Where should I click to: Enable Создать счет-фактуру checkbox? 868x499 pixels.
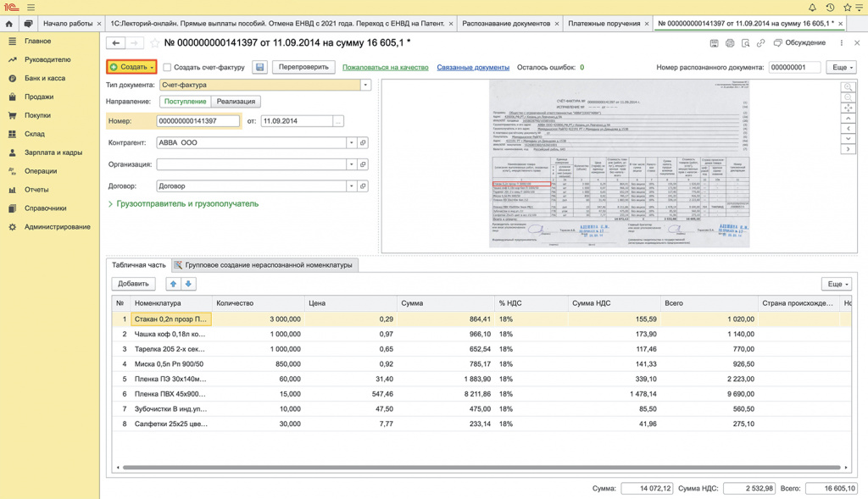(x=167, y=67)
